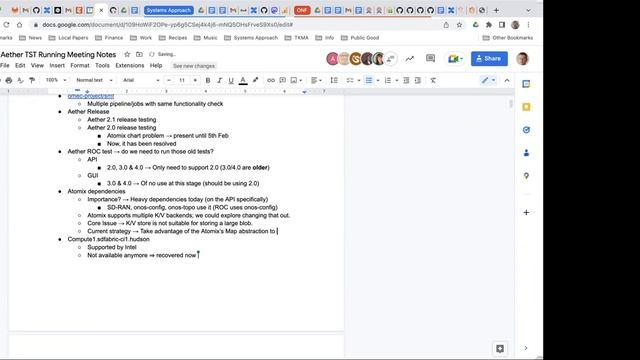Screen dimensions: 640x360
Task: Toggle underline formatting
Action: [x=231, y=80]
